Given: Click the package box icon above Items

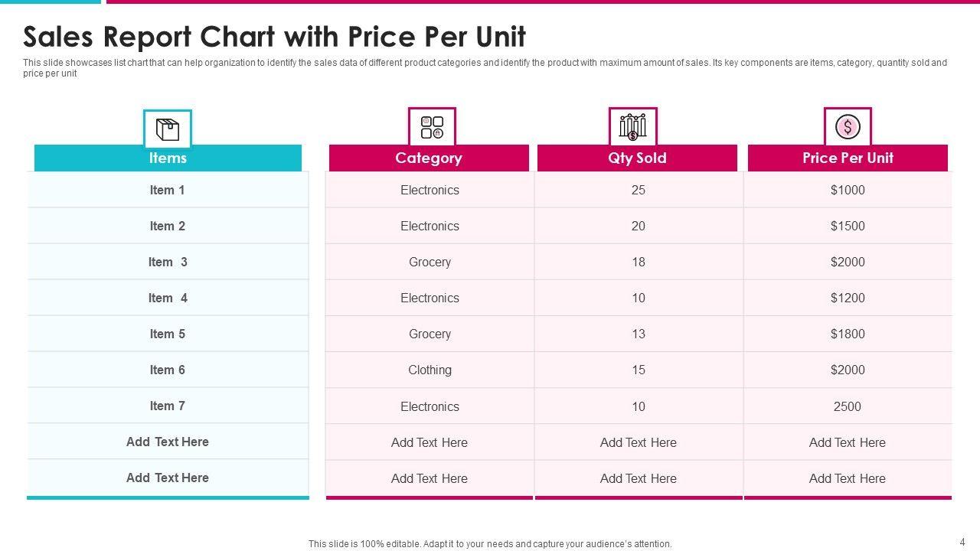Looking at the screenshot, I should click(x=167, y=129).
